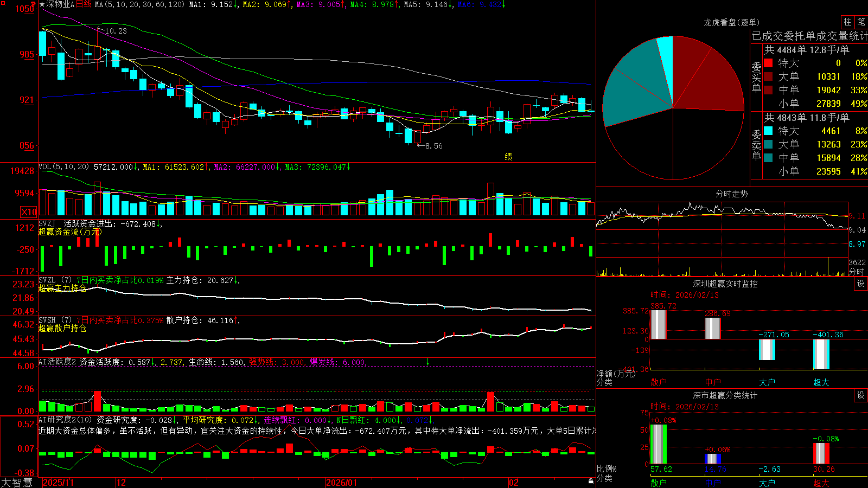Click the red question-mark icon above the 1050 price label
This screenshot has height=488, width=868.
[34, 4]
